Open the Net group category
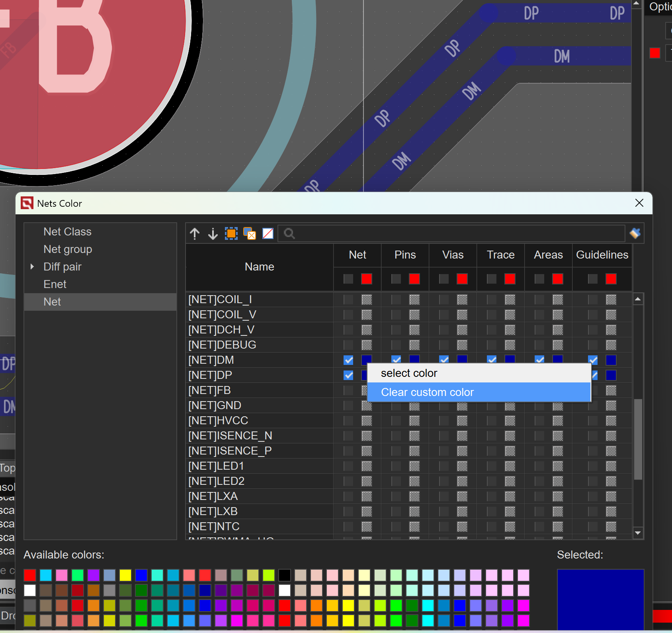This screenshot has height=633, width=672. coord(68,249)
